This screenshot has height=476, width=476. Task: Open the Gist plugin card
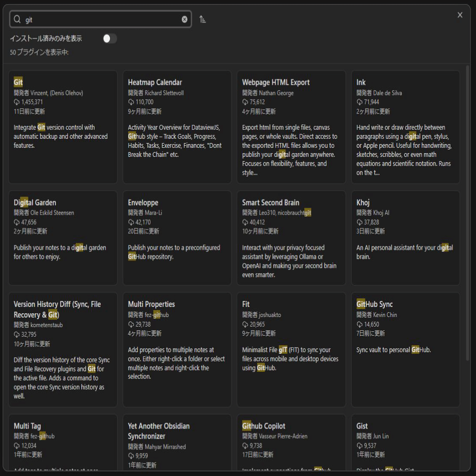coord(405,442)
